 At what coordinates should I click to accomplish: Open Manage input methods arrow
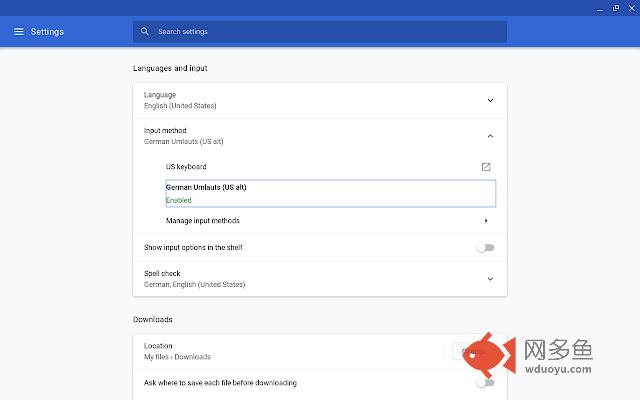(486, 221)
